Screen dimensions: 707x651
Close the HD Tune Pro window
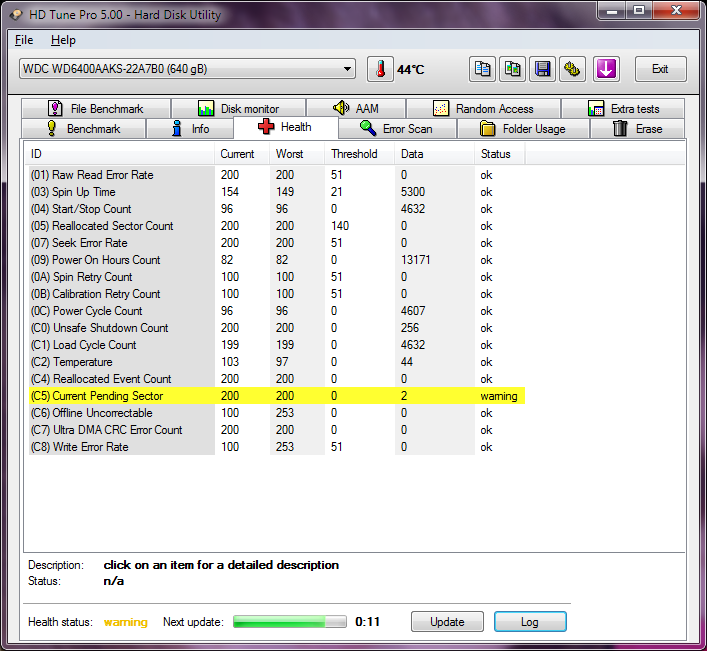(x=676, y=11)
